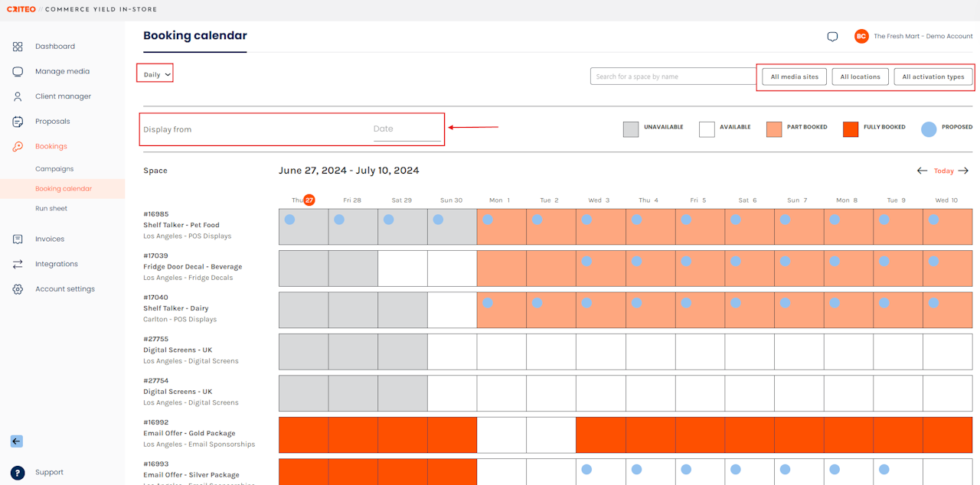Click the Account settings gear icon

[x=18, y=289]
